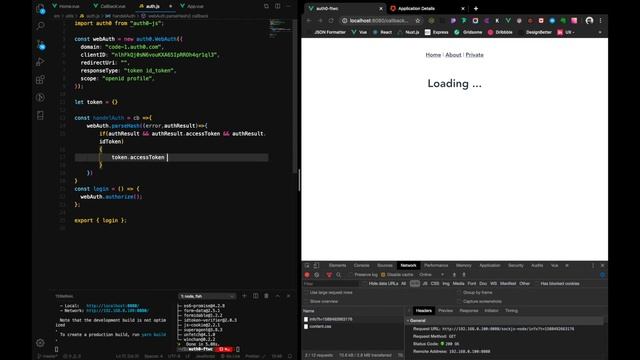Image resolution: width=640 pixels, height=360 pixels.
Task: Split the terminal panel
Action: [x=256, y=296]
